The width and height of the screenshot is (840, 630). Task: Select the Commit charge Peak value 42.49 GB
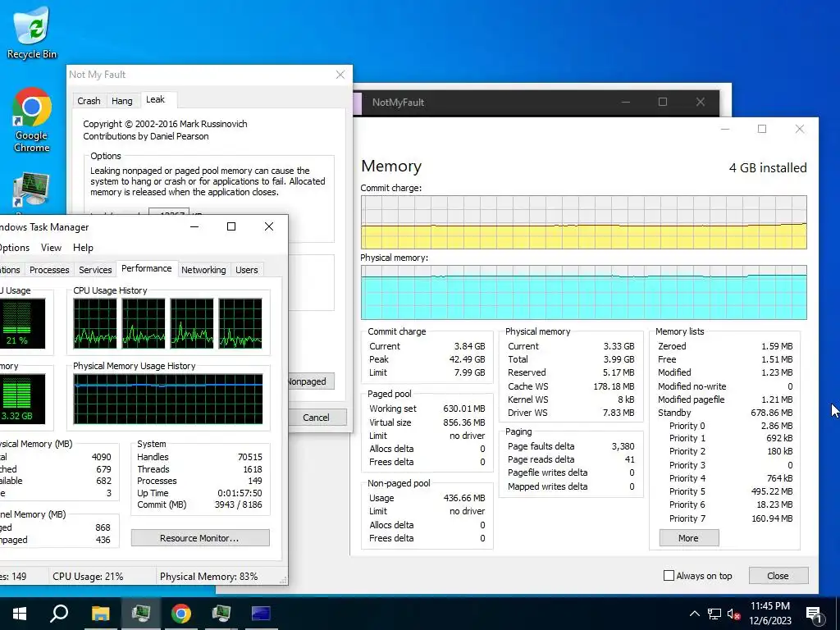tap(467, 359)
